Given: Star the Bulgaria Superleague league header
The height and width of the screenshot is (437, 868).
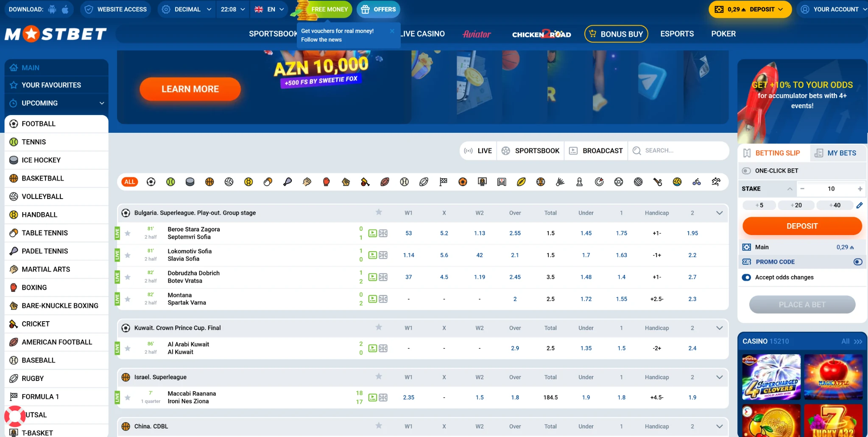Looking at the screenshot, I should [379, 212].
